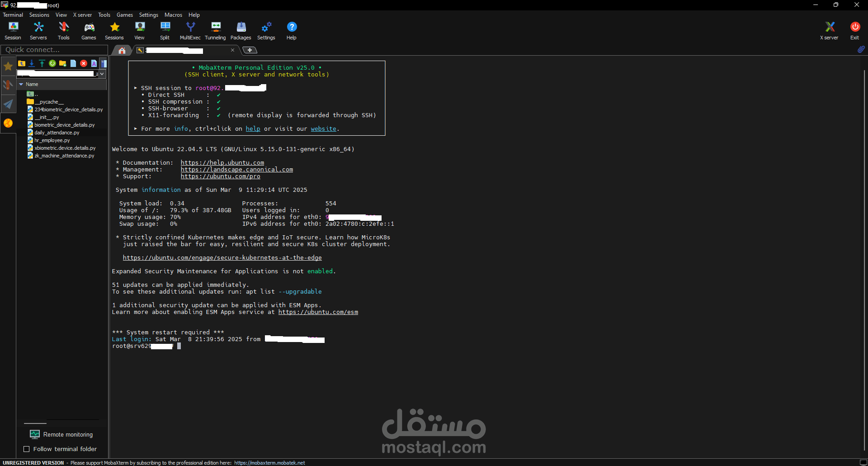Close the SSH session tab
Image resolution: width=868 pixels, height=466 pixels.
click(x=232, y=50)
